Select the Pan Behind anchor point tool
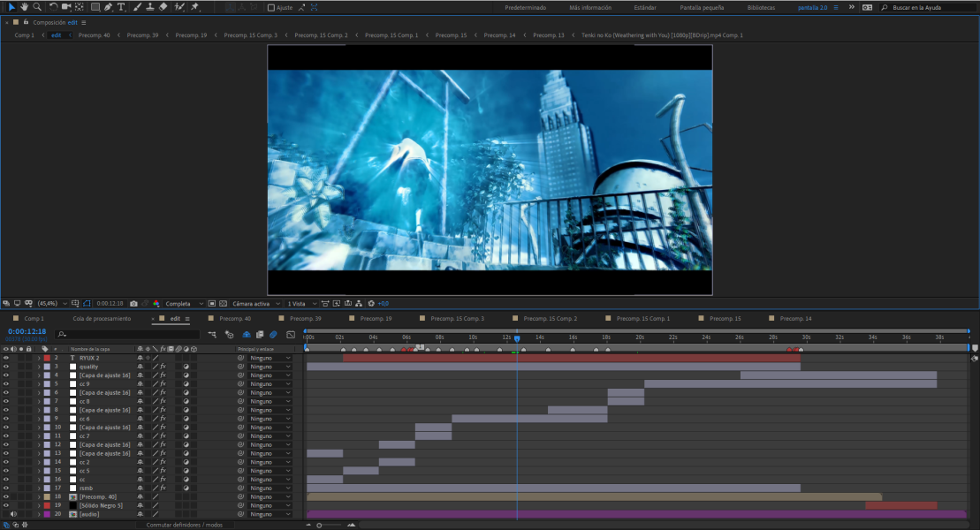Screen dimensions: 980x530 pyautogui.click(x=80, y=7)
